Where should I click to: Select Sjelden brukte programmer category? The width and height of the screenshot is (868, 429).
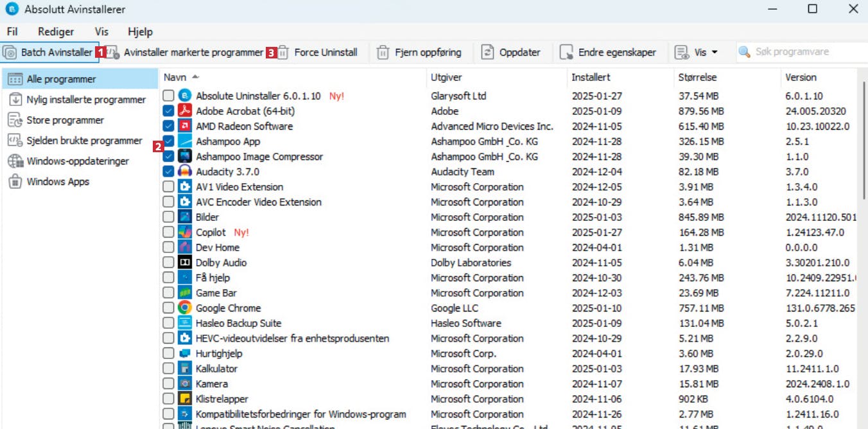[x=80, y=141]
